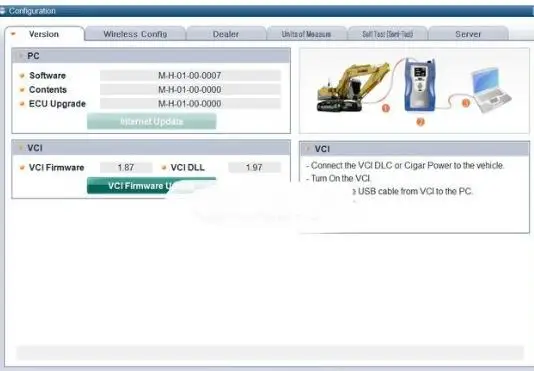Select the Units of Measure tab

tap(306, 34)
